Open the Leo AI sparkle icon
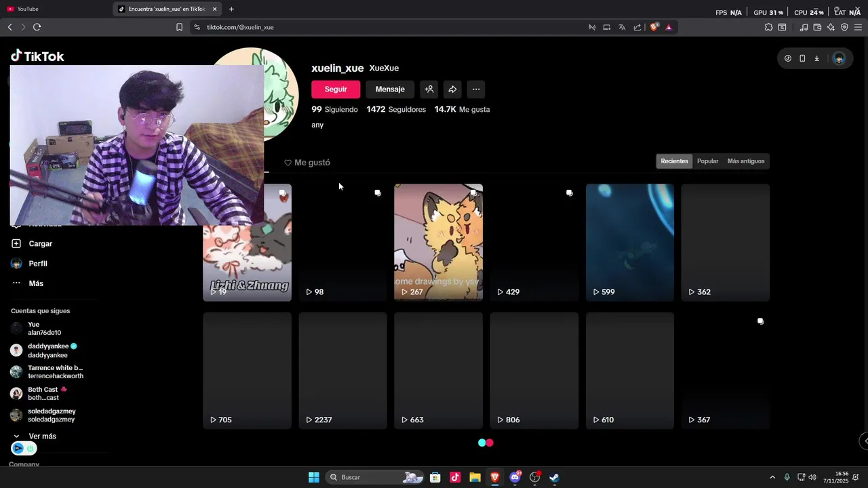The height and width of the screenshot is (488, 868). coord(831,27)
